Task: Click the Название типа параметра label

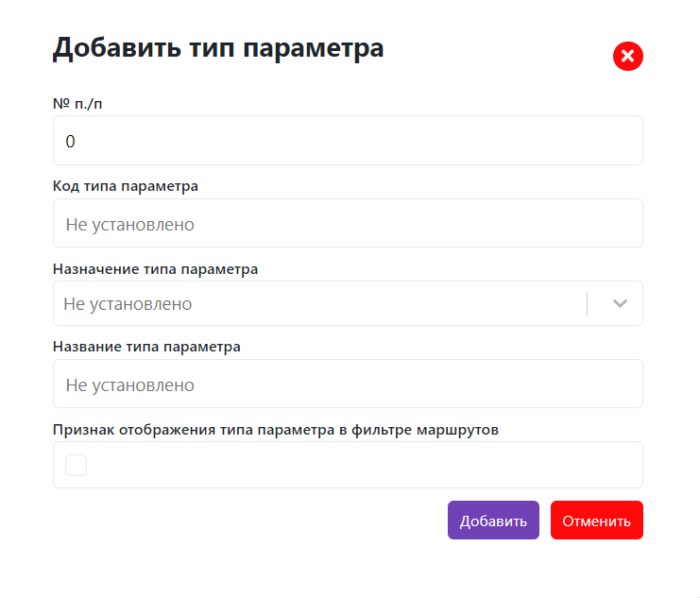Action: [x=147, y=347]
